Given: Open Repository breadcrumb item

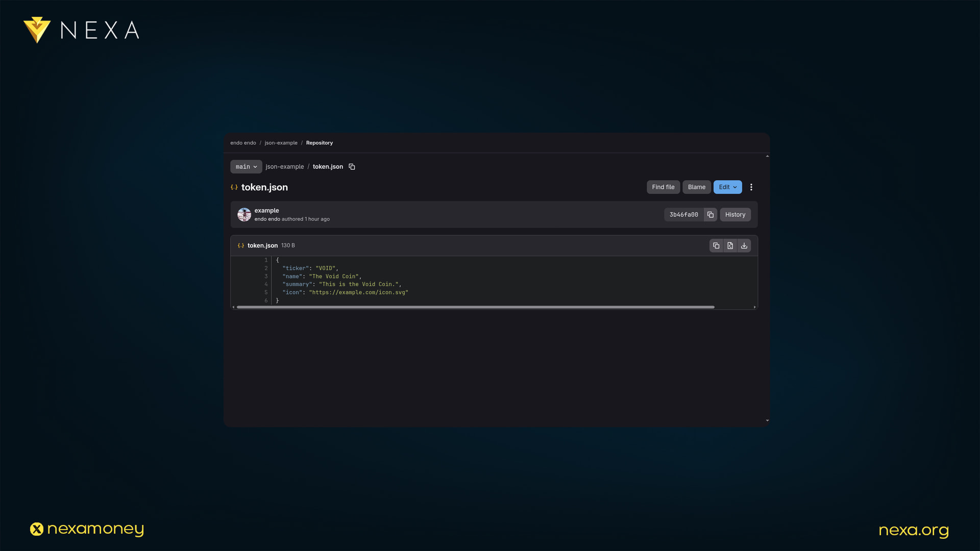Looking at the screenshot, I should [319, 143].
